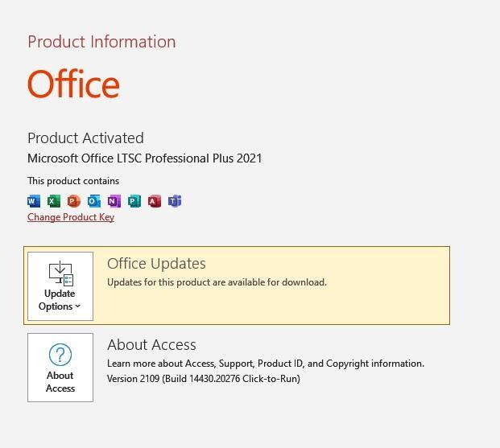Click the Office logo text
The width and height of the screenshot is (500, 448).
[x=73, y=84]
